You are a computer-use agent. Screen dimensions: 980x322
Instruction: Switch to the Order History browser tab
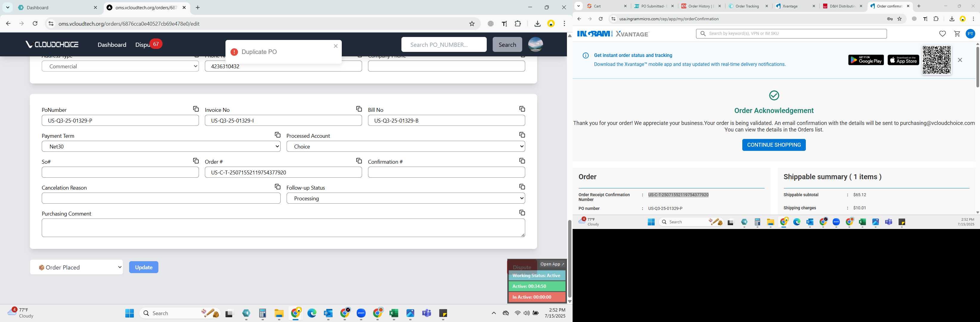(701, 6)
